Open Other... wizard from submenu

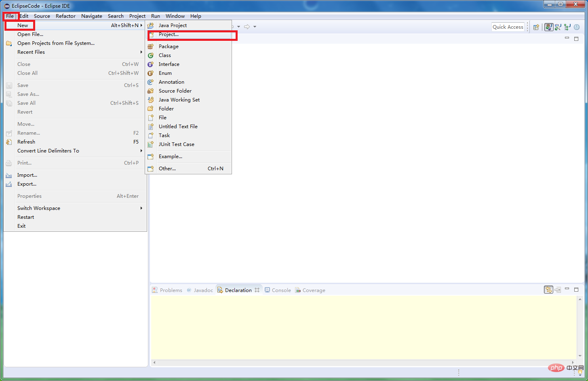188,168
